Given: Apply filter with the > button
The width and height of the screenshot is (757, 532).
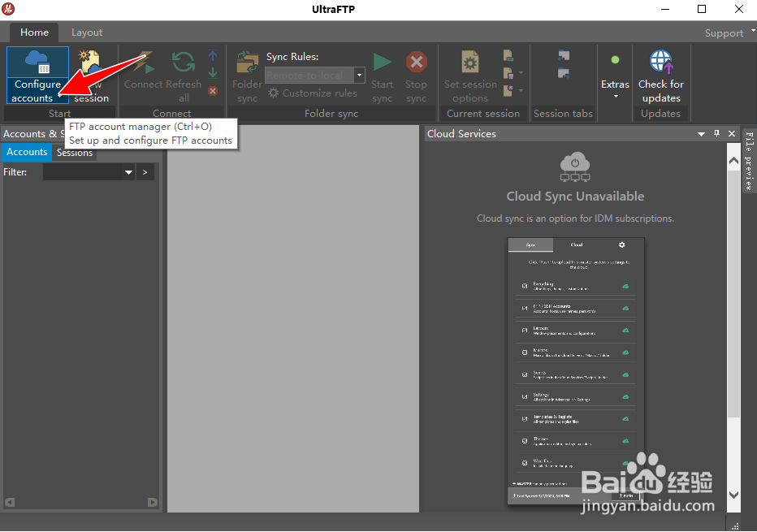Looking at the screenshot, I should tap(145, 172).
